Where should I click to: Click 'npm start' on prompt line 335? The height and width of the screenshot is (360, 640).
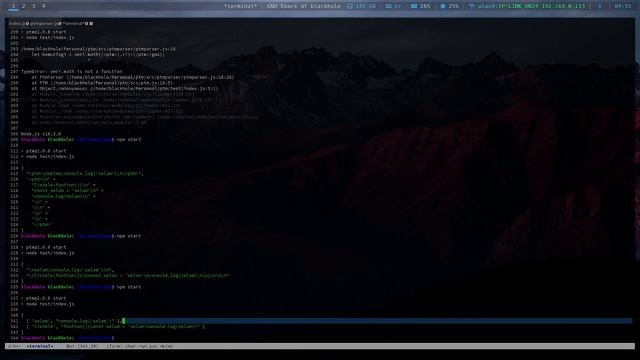tap(129, 287)
